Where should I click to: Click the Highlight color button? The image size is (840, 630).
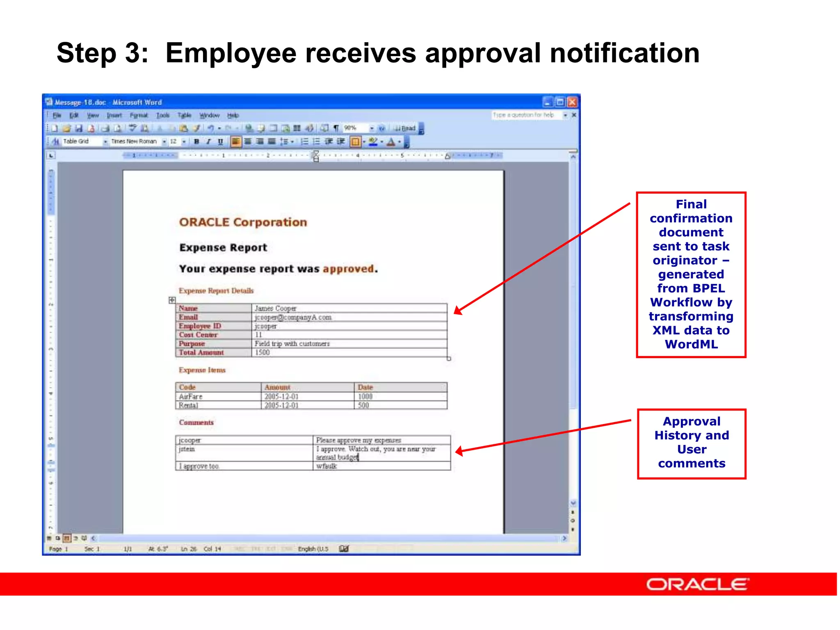pyautogui.click(x=373, y=142)
